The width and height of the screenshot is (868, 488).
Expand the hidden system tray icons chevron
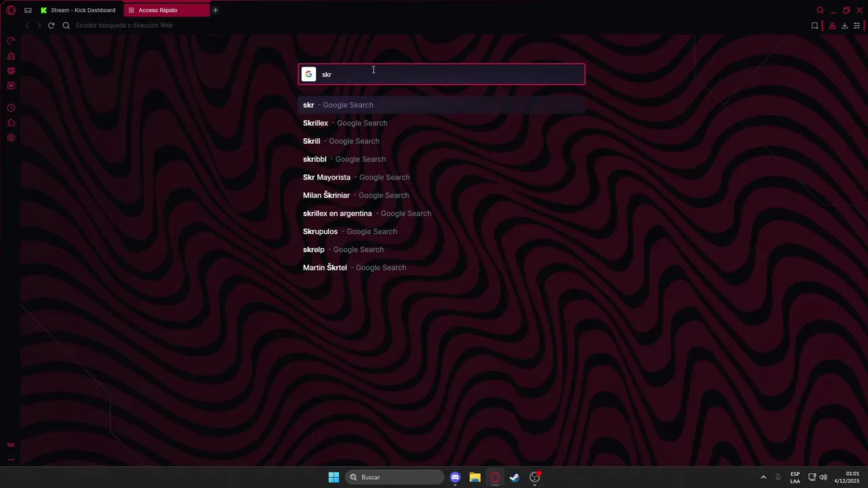763,477
